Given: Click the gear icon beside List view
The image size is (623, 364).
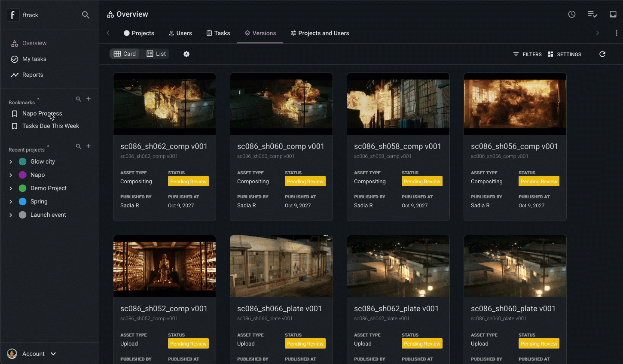Looking at the screenshot, I should 186,54.
